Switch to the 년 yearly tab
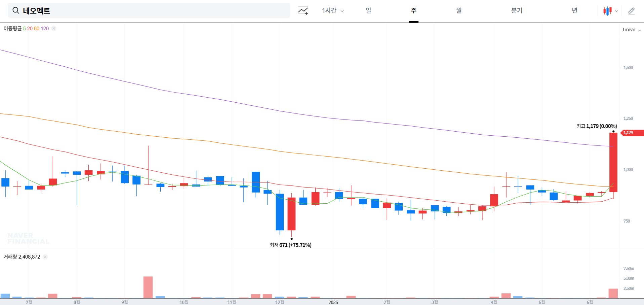The width and height of the screenshot is (644, 305). click(574, 11)
